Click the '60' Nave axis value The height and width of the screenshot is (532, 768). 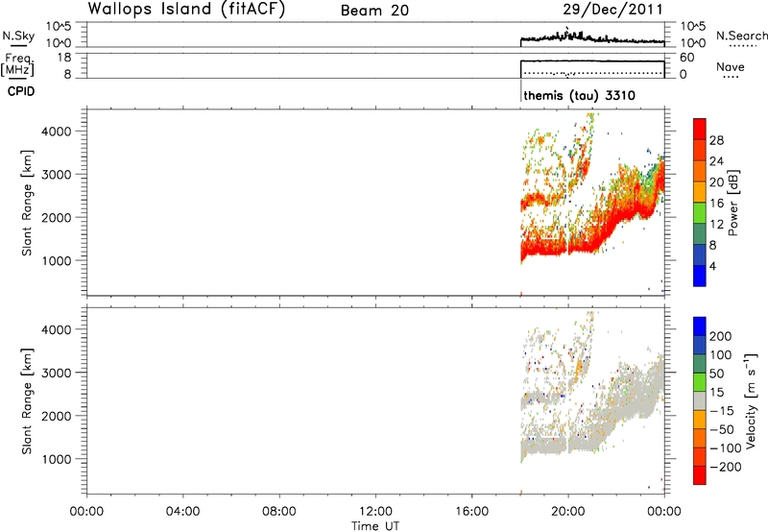pos(687,58)
